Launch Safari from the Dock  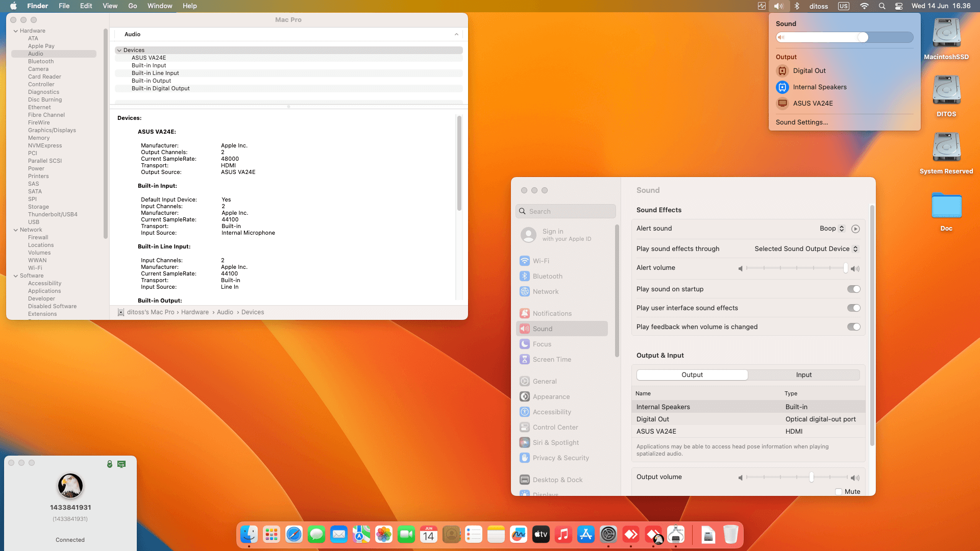294,534
